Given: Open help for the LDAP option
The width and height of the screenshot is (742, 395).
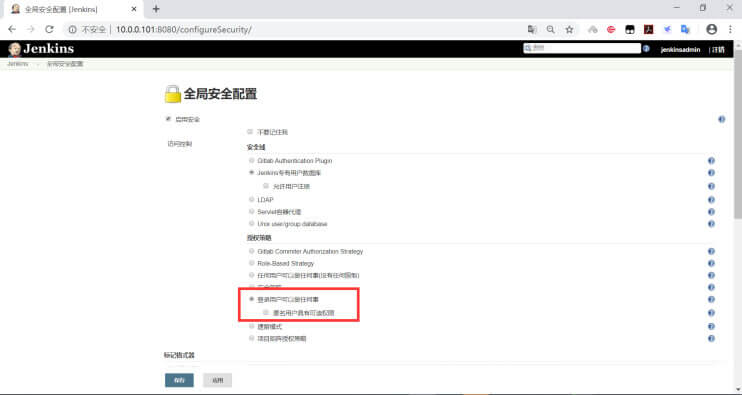Looking at the screenshot, I should (711, 200).
